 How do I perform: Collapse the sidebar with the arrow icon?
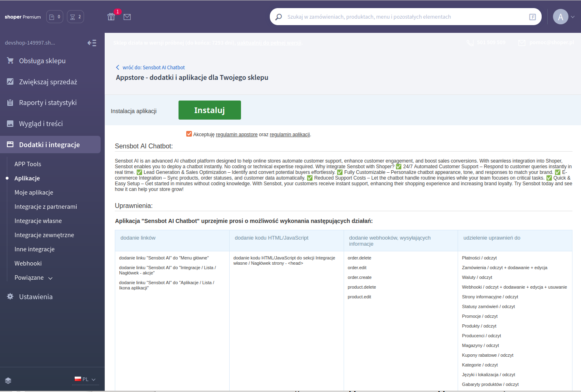click(92, 43)
